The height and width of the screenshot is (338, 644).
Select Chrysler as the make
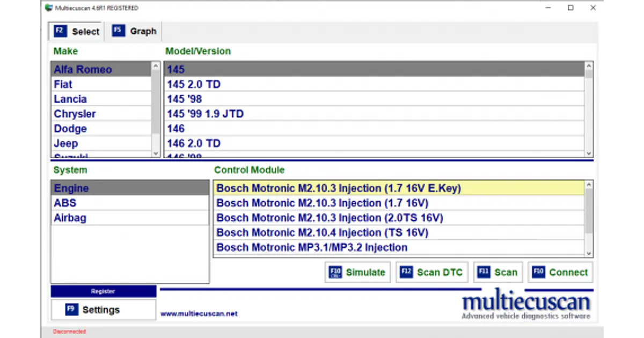pos(101,114)
